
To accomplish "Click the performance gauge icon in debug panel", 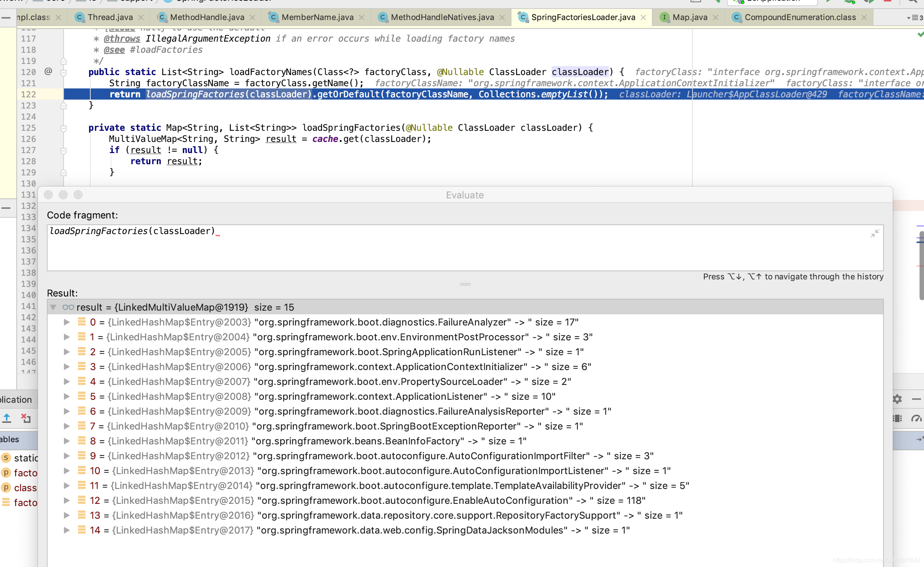I will pyautogui.click(x=916, y=418).
